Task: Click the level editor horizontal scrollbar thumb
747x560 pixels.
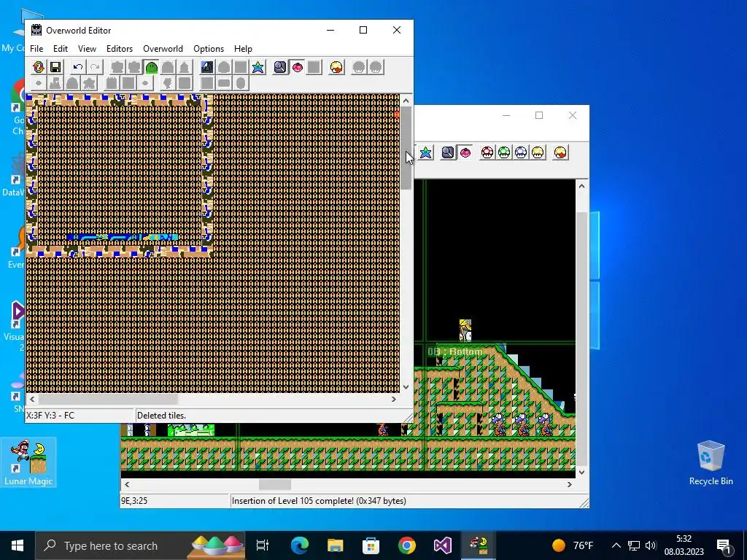Action: (275, 484)
